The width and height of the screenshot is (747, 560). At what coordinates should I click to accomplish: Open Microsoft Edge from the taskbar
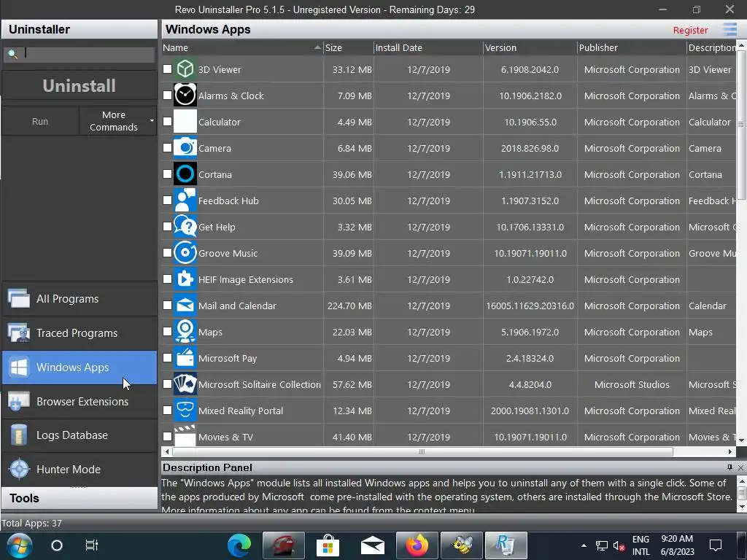coord(239,545)
